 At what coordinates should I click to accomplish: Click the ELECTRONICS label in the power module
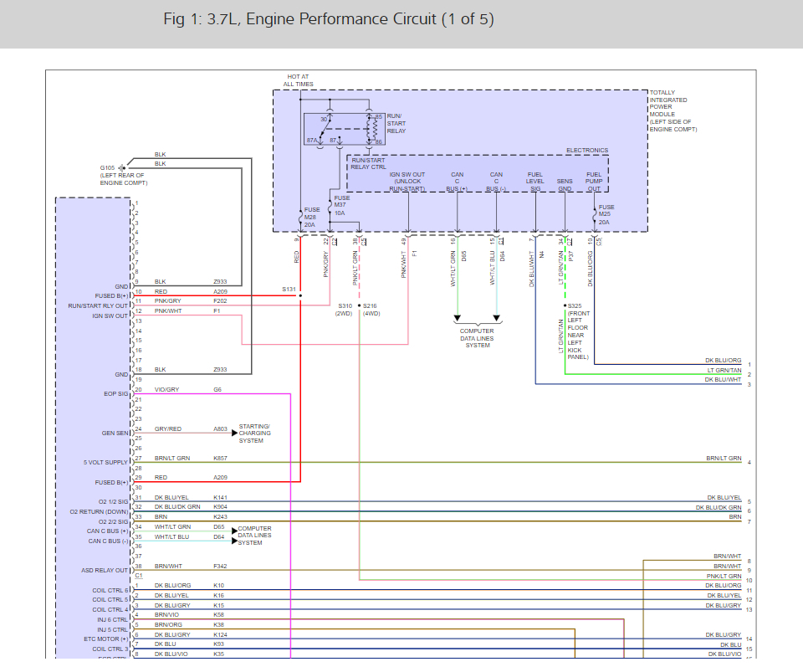click(x=587, y=151)
